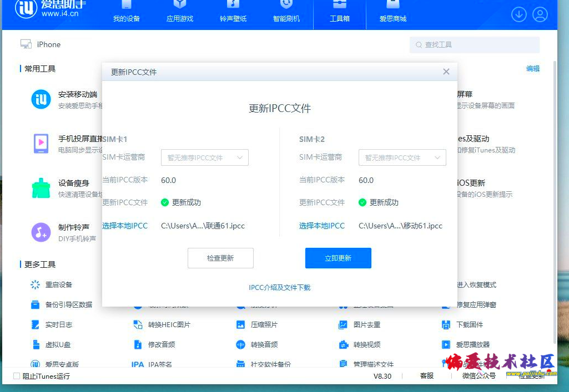Select the 重启设备 restart icon
This screenshot has height=392, width=569.
pyautogui.click(x=36, y=284)
